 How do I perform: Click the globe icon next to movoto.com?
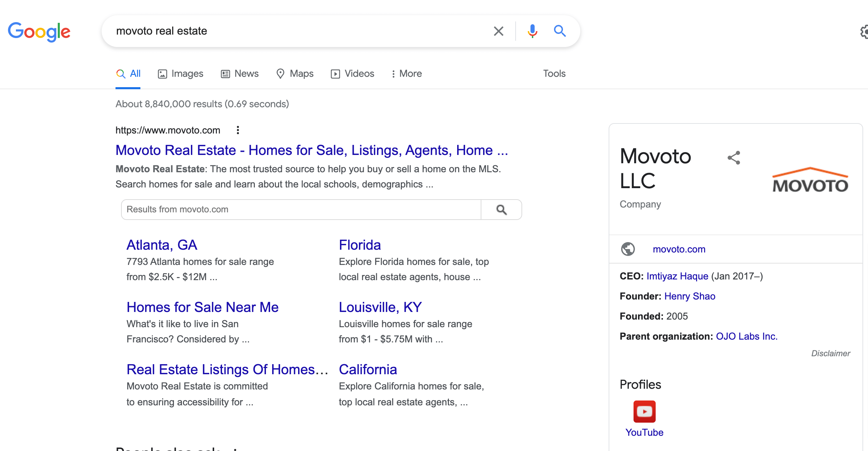point(628,249)
